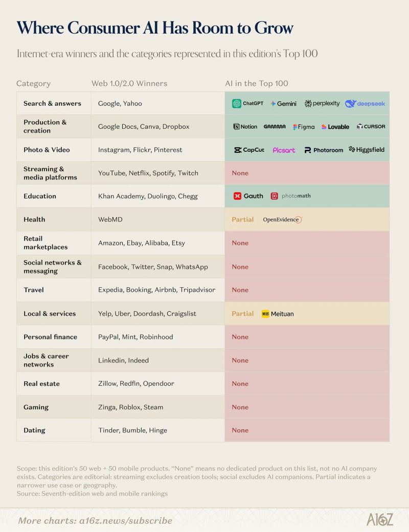Click the ChatGPT logo
Screen dimensions: 409x532
tap(248, 103)
